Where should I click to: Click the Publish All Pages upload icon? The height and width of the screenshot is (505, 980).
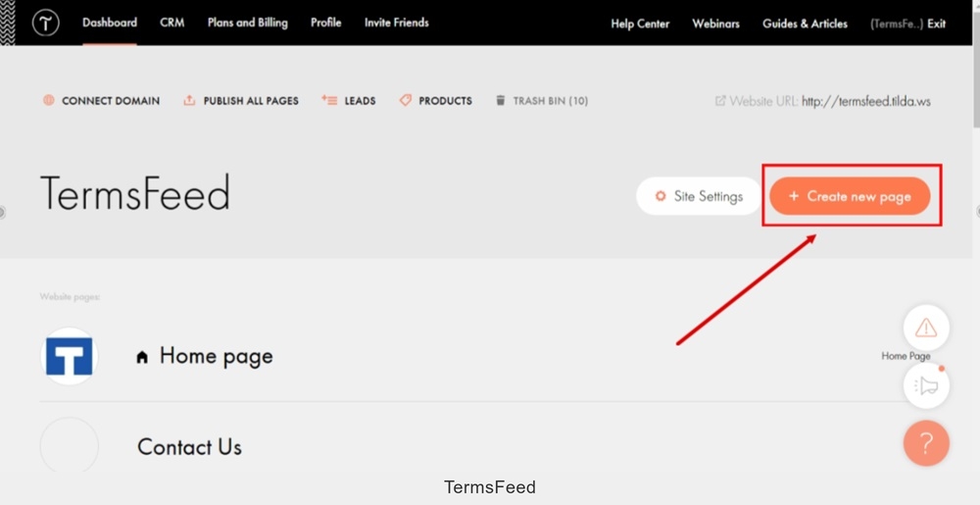(189, 100)
